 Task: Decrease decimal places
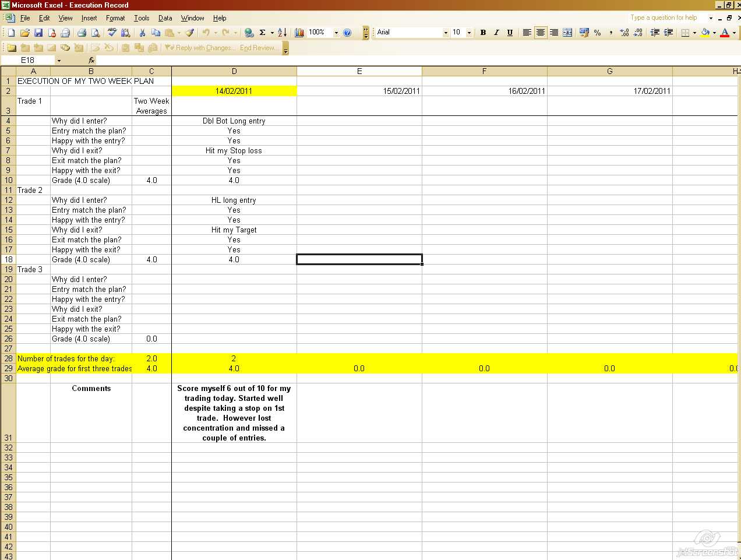pos(638,33)
